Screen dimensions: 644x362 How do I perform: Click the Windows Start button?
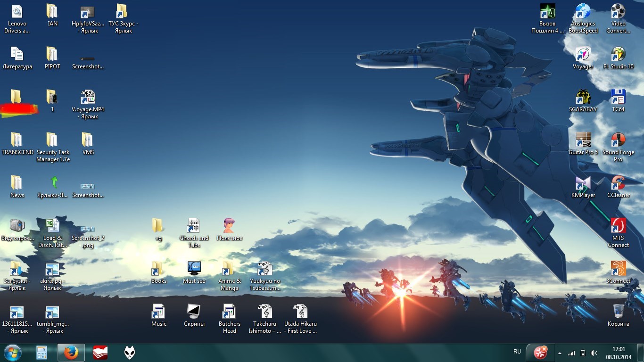(13, 353)
